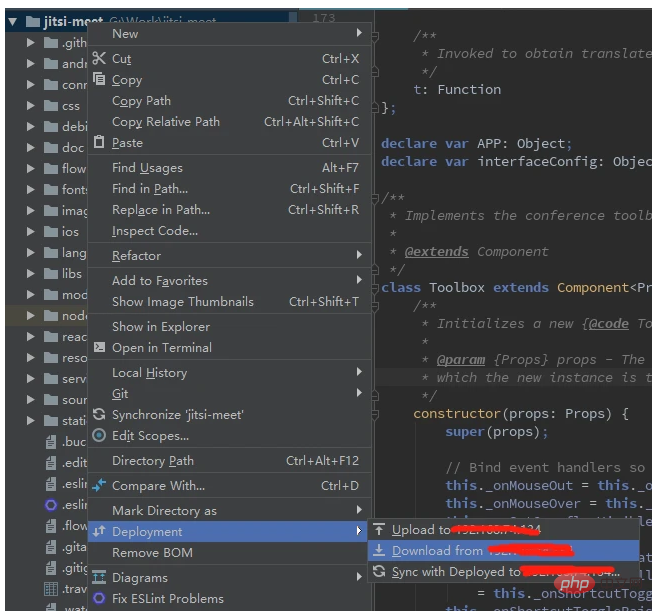Choose Directory Path menu entry

(229, 460)
